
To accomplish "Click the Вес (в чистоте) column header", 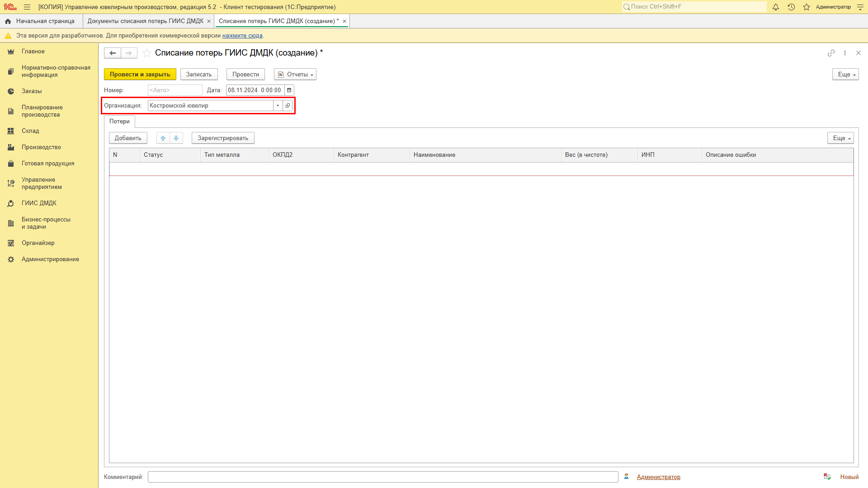I will pyautogui.click(x=599, y=155).
